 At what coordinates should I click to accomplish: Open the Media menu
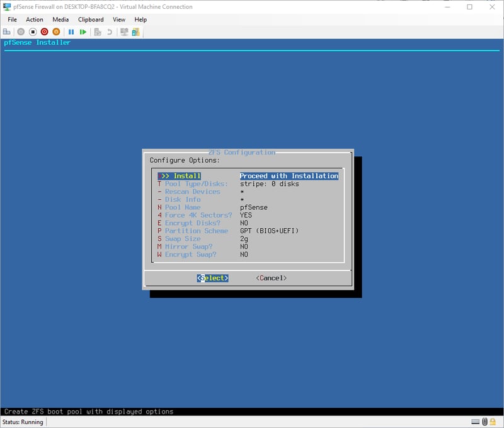click(x=60, y=20)
